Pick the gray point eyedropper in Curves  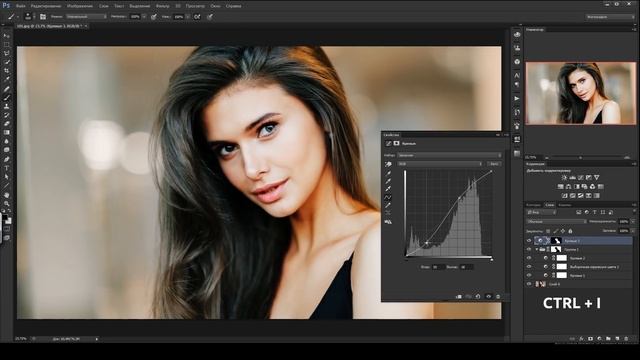coord(388,181)
